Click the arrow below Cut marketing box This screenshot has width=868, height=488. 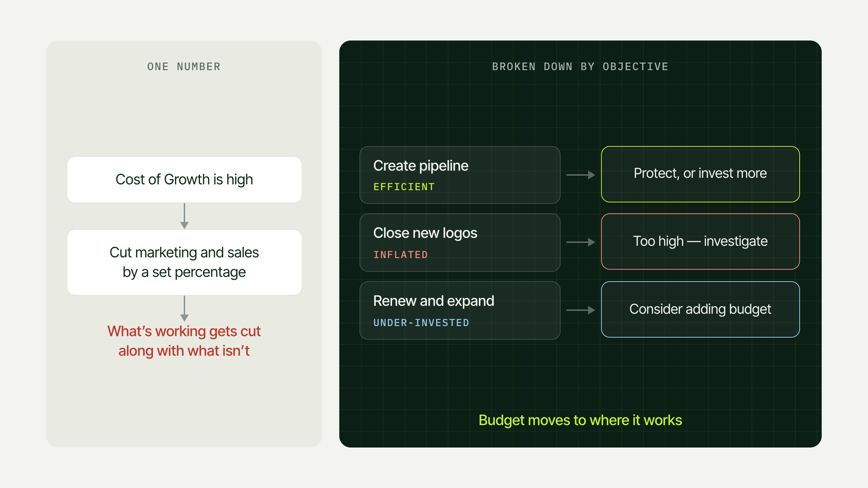click(184, 308)
